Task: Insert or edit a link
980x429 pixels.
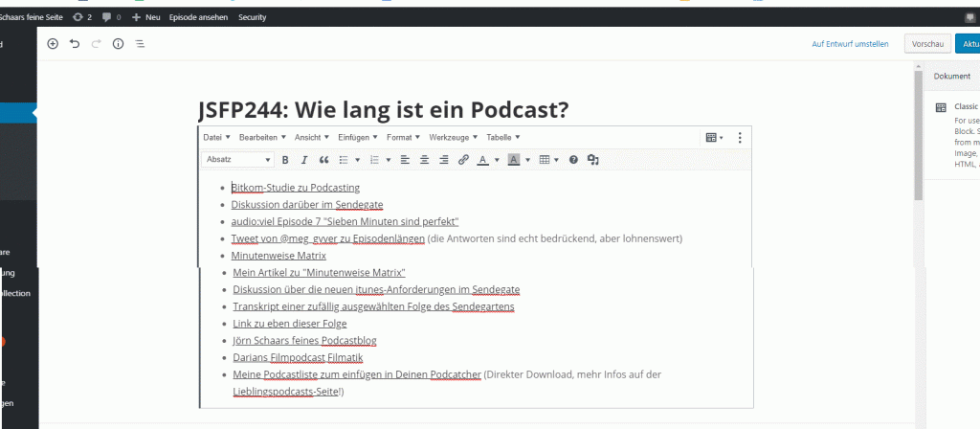Action: [x=463, y=160]
